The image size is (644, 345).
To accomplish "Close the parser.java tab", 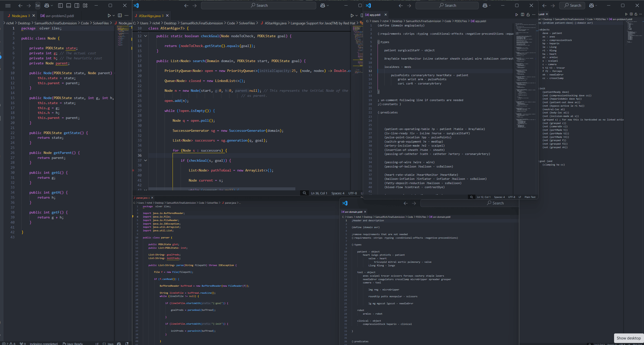I will (x=152, y=198).
